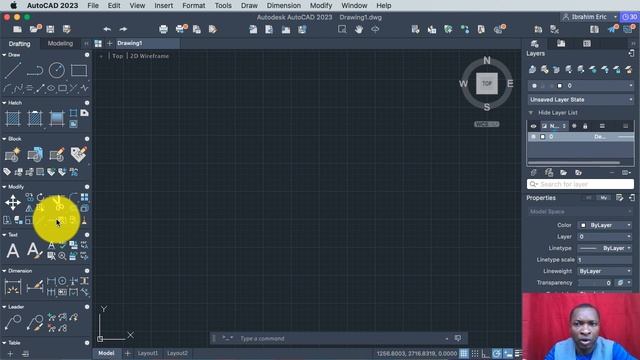Open the Lineweight ByLayer dropdown
This screenshot has height=360, width=640.
(x=605, y=271)
